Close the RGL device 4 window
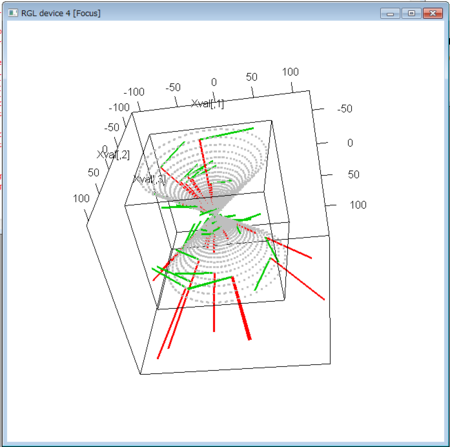450x447 pixels. (x=433, y=13)
